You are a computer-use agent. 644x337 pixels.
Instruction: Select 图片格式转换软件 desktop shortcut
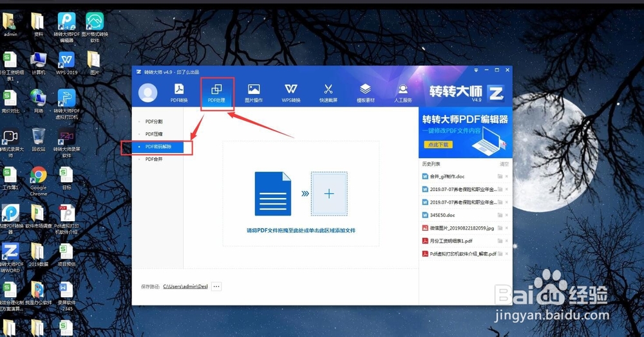(95, 27)
